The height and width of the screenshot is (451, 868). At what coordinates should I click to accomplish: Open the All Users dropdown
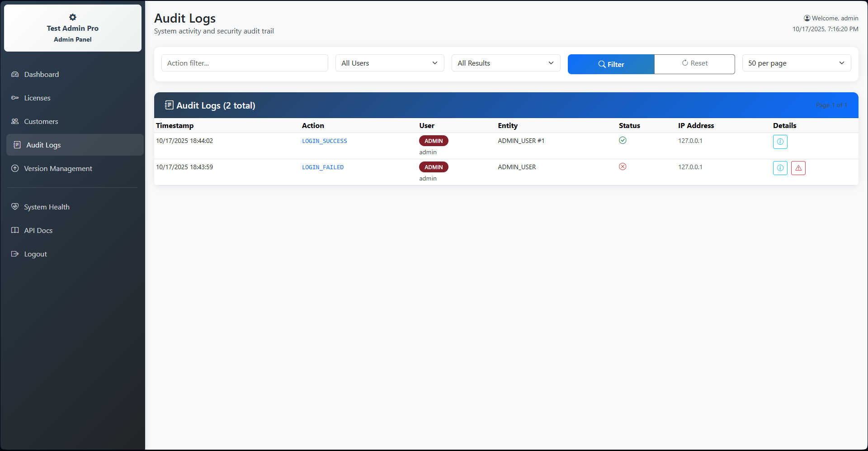point(389,63)
